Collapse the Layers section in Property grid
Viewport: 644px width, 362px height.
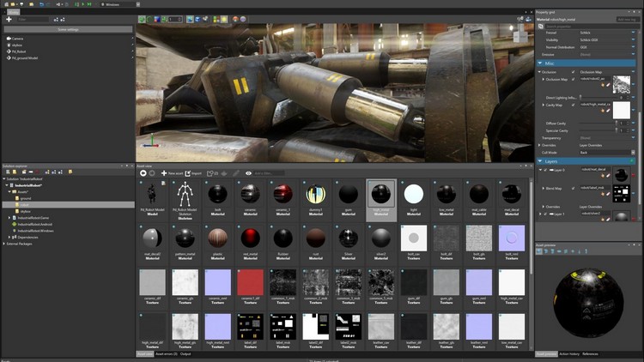pyautogui.click(x=541, y=160)
